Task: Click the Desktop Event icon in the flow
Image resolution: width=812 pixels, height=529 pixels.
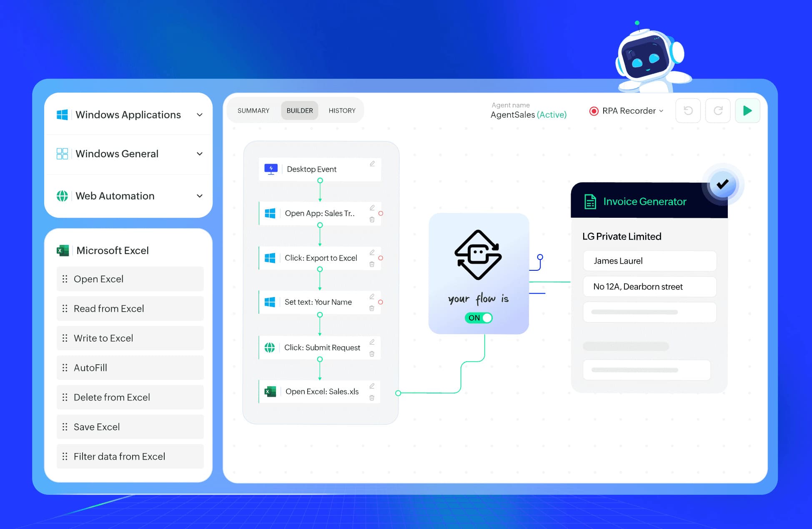Action: pos(271,169)
